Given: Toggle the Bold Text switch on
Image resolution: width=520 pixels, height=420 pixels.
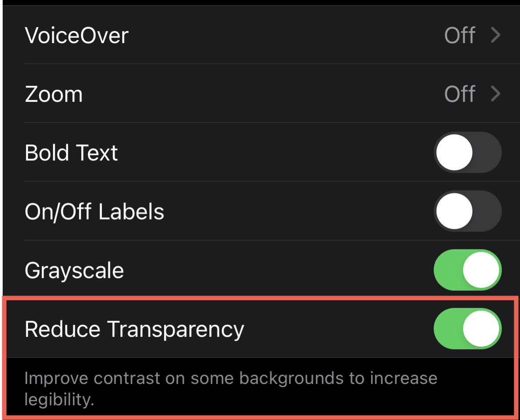Looking at the screenshot, I should (x=467, y=152).
